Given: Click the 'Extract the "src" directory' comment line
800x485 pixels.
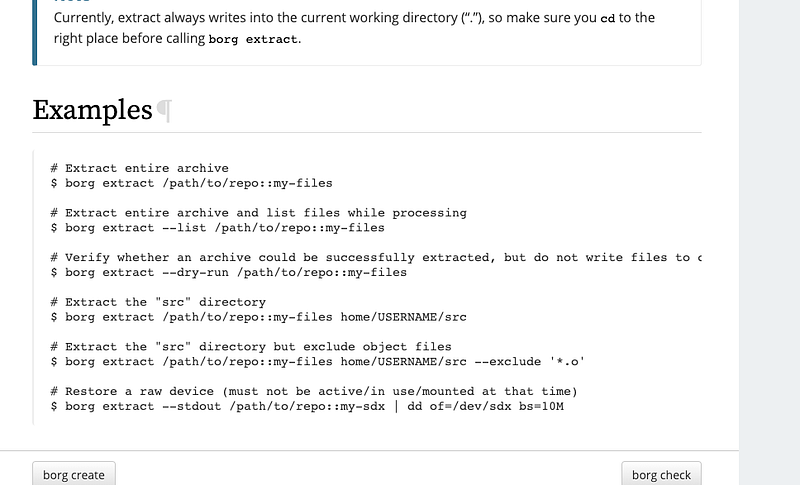Looking at the screenshot, I should point(158,302).
